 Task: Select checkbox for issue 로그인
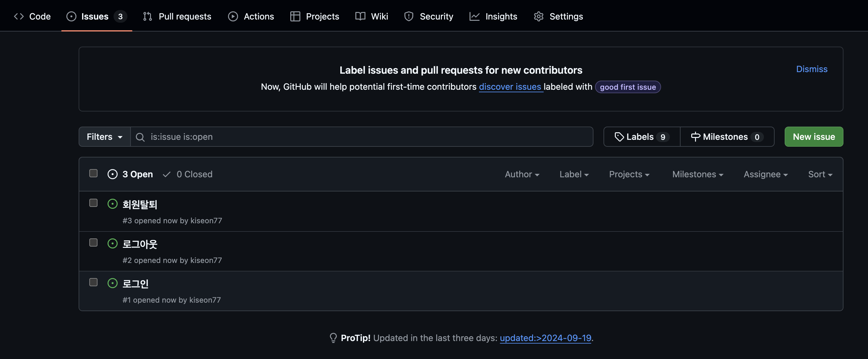93,282
